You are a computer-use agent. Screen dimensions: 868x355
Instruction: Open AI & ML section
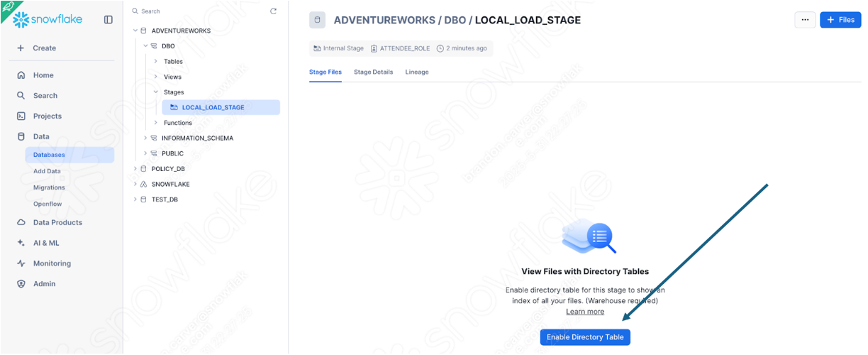(46, 244)
